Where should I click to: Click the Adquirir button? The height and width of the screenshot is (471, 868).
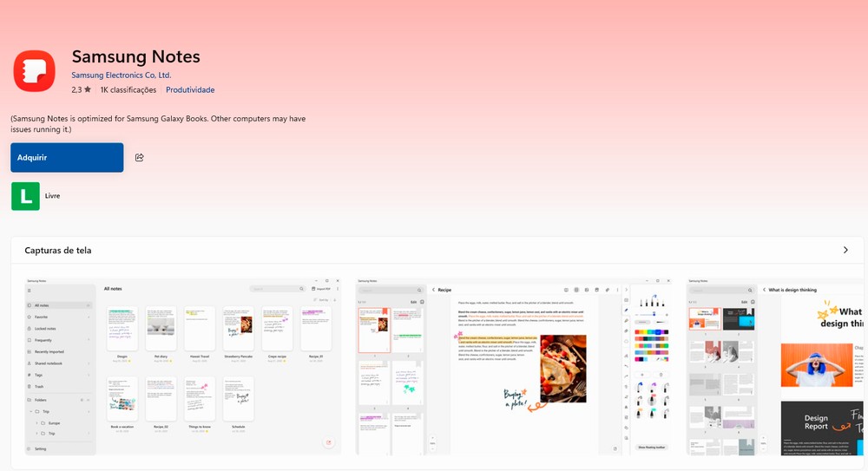click(67, 158)
